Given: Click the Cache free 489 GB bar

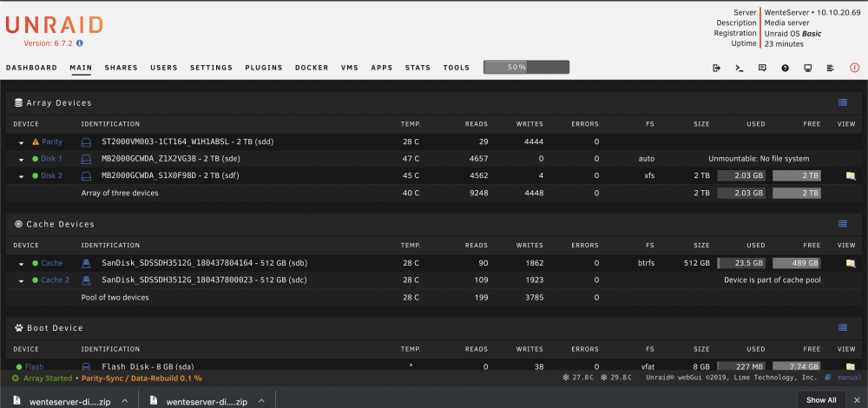Looking at the screenshot, I should coord(797,263).
